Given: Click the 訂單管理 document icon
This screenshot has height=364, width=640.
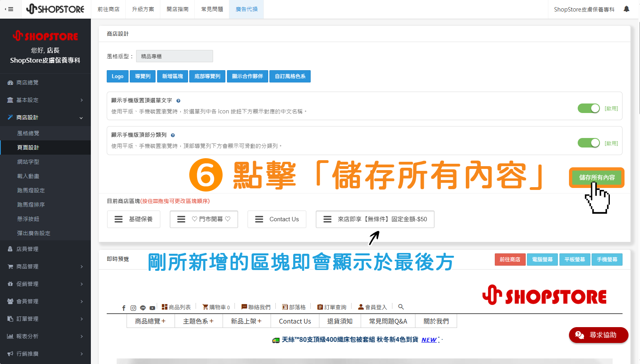Looking at the screenshot, I should tap(10, 319).
